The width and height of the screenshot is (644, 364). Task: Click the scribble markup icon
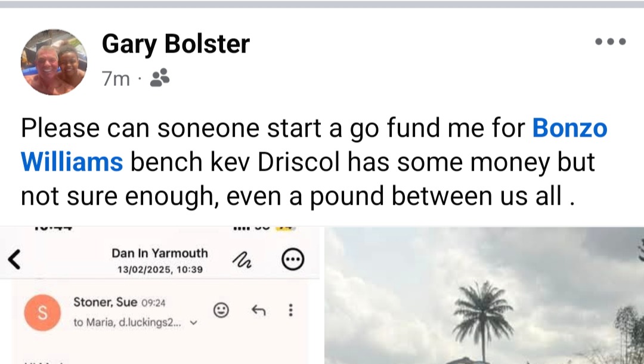241,258
